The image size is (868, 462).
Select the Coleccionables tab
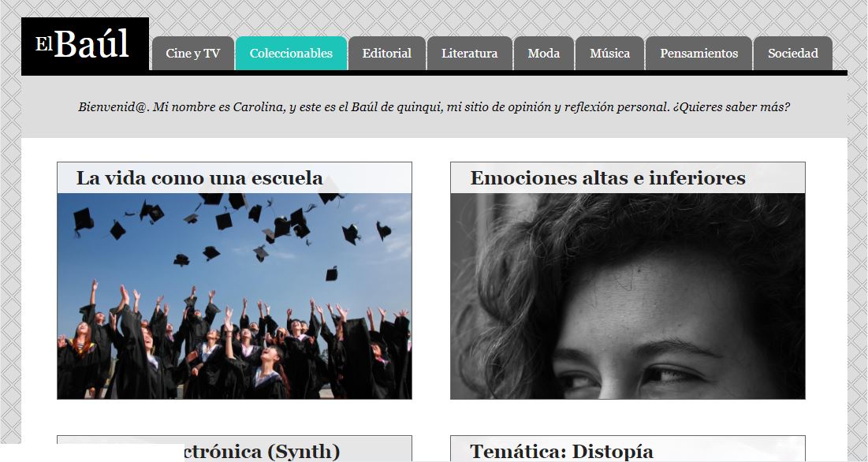coord(291,54)
